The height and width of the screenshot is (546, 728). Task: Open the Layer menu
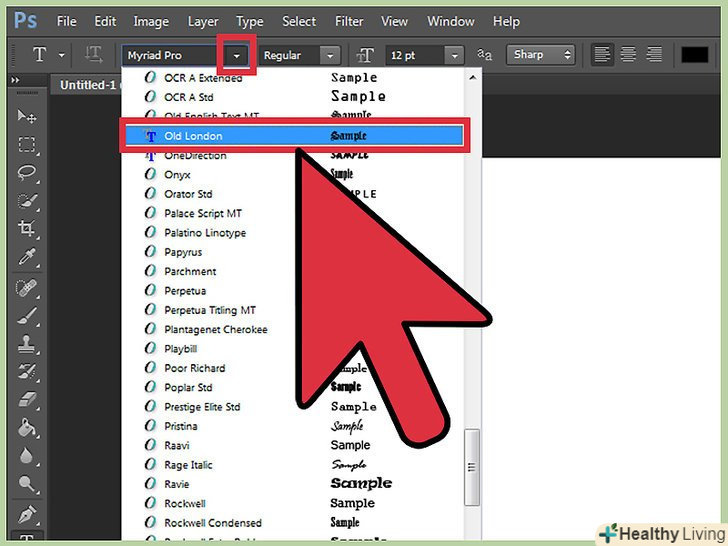(203, 21)
